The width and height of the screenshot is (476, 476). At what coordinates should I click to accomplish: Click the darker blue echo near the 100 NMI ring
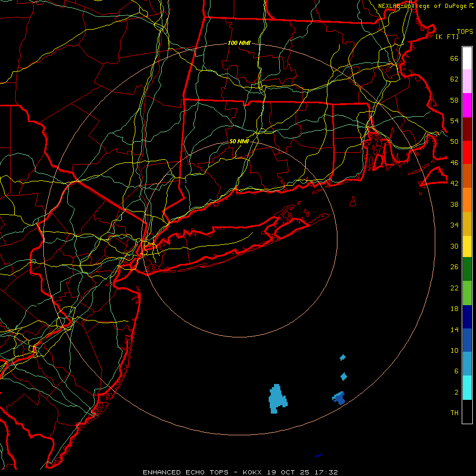(339, 398)
